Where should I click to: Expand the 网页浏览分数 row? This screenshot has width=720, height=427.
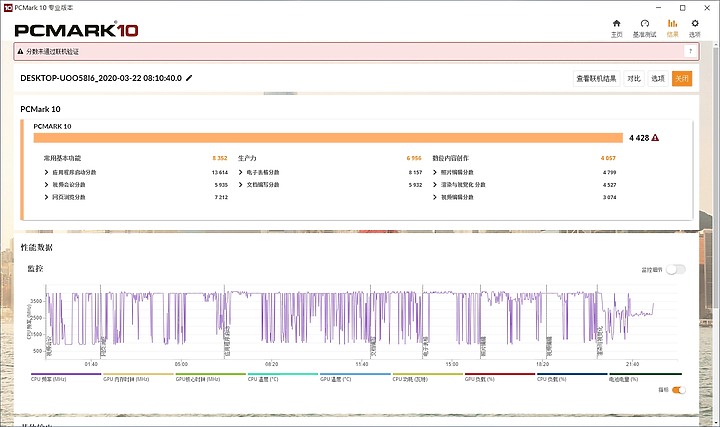pyautogui.click(x=46, y=197)
